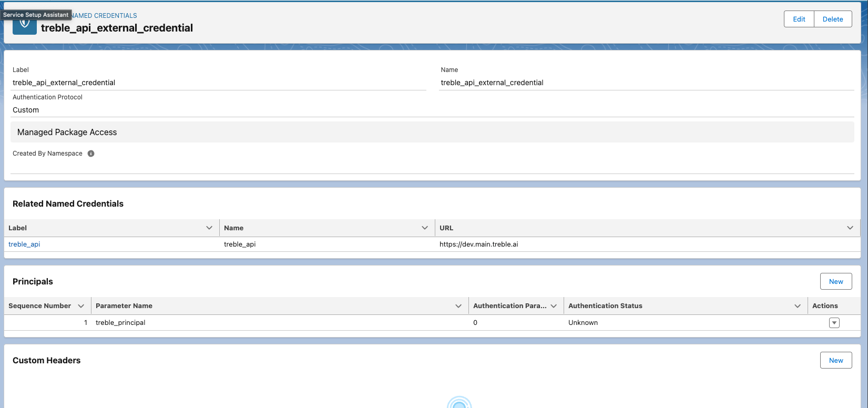Click the Managed Package Access section header
Screen dimensions: 868x408
click(432, 132)
